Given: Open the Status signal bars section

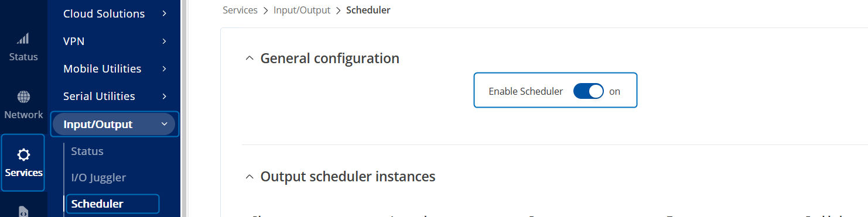Looking at the screenshot, I should click(x=23, y=48).
